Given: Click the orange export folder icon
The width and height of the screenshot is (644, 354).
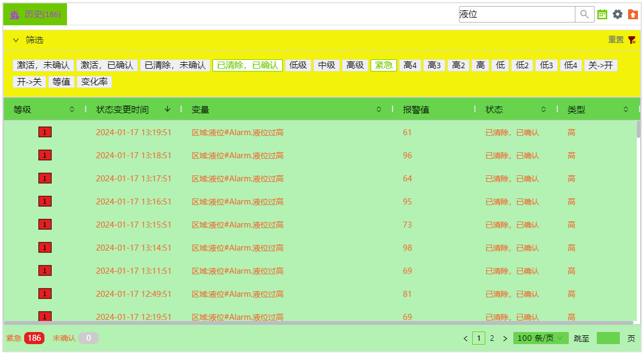Looking at the screenshot, I should coord(633,14).
